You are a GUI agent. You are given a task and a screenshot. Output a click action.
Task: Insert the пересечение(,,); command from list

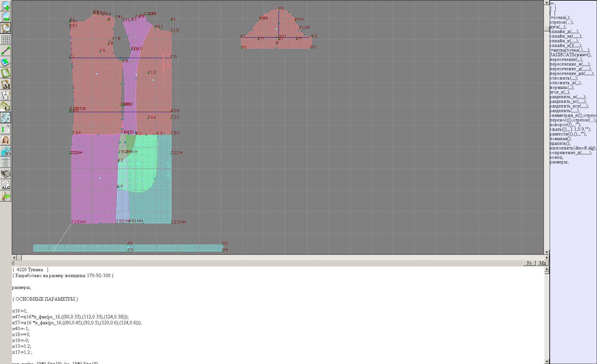566,60
